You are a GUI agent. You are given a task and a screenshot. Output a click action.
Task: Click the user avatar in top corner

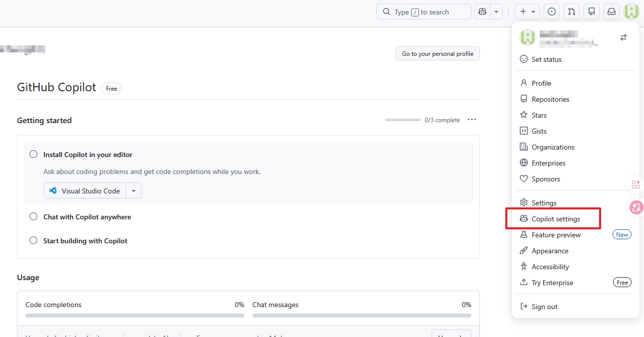click(632, 11)
